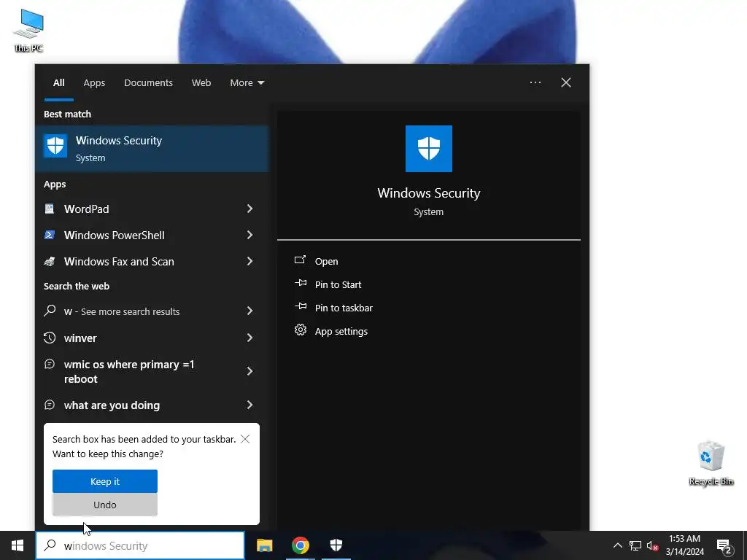Click the Windows Fax and Scan icon

(50, 261)
